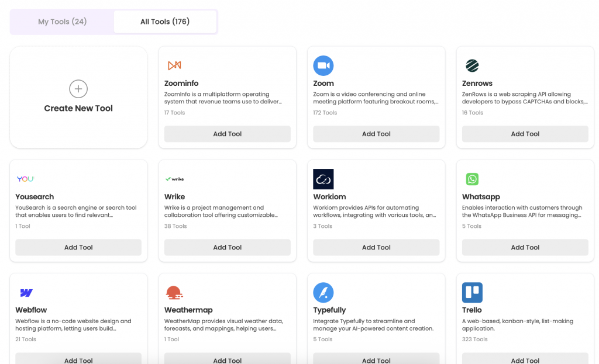Open the Zoom card title
This screenshot has width=599, height=364.
click(x=323, y=83)
